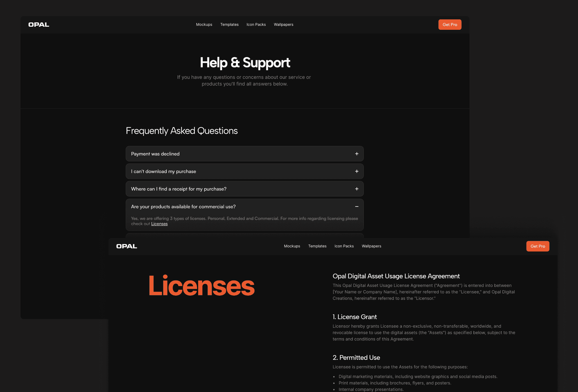Collapse 'Are your products available' question
Image resolution: width=578 pixels, height=392 pixels.
click(183, 207)
